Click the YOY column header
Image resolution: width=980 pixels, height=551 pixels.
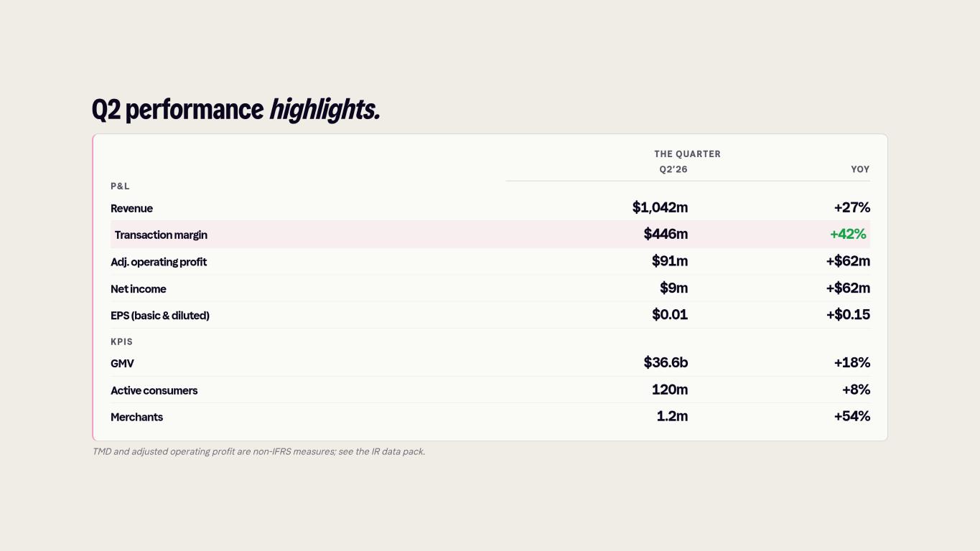860,169
